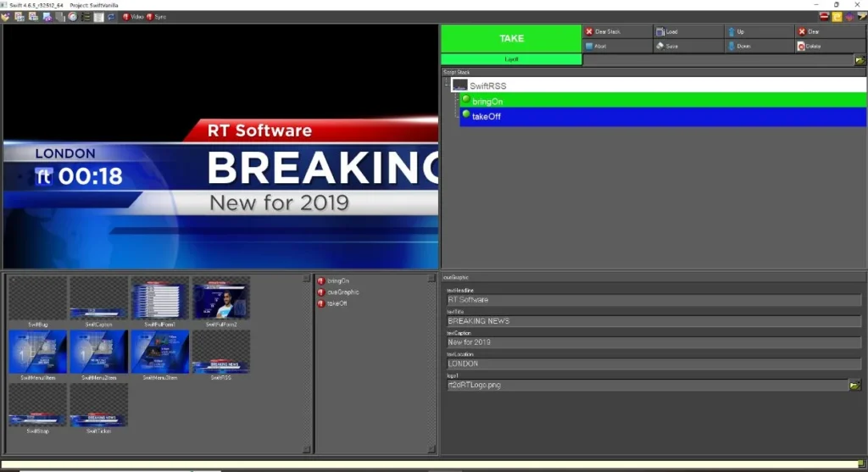This screenshot has height=472, width=868.
Task: Click the green TAKE button
Action: [511, 38]
